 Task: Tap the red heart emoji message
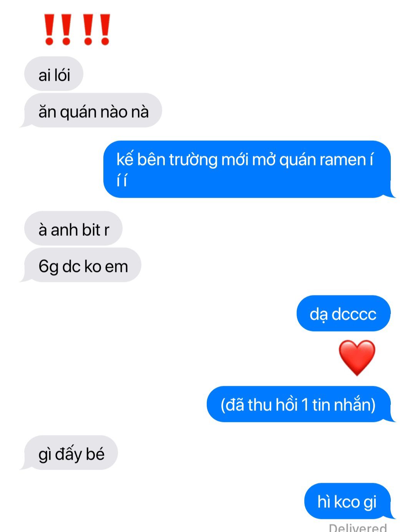357,358
